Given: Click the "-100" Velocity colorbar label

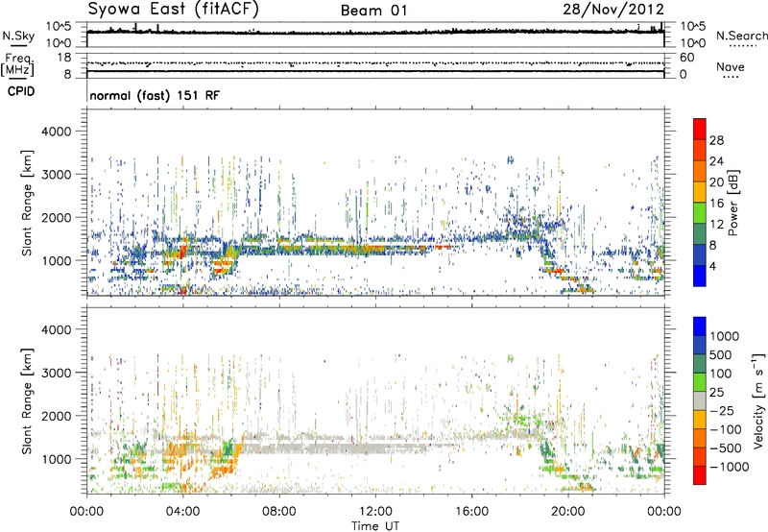Looking at the screenshot, I should 726,429.
